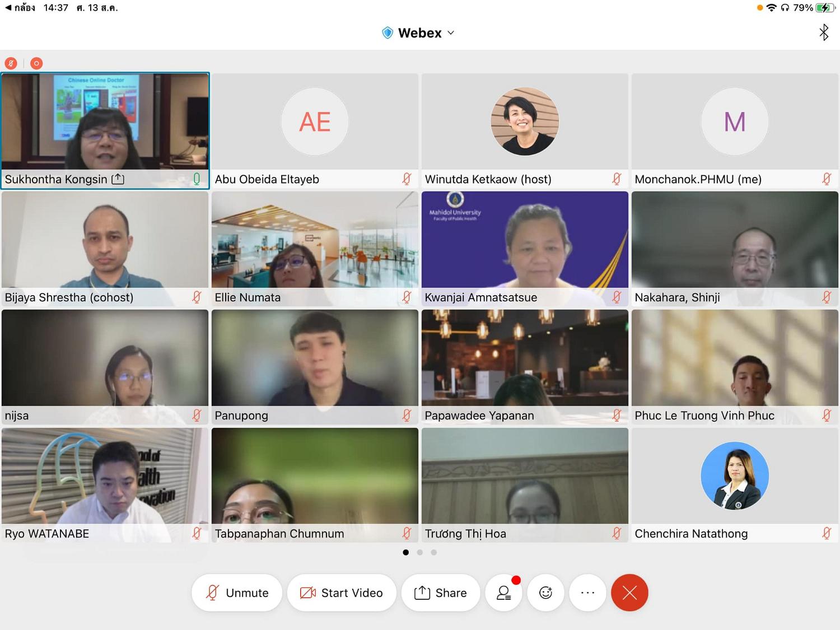Turn on camera with Start Video
Viewport: 840px width, 630px height.
pos(342,592)
